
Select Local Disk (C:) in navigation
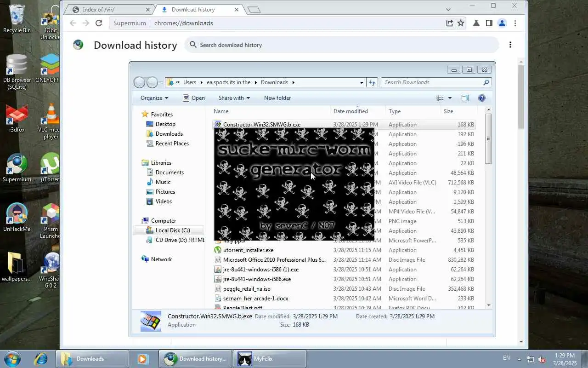(169, 230)
